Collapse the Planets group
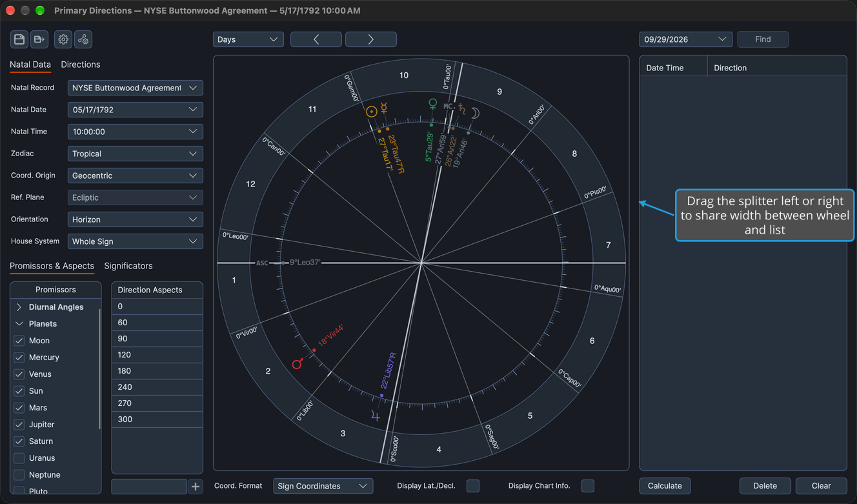This screenshot has width=857, height=504. click(19, 324)
